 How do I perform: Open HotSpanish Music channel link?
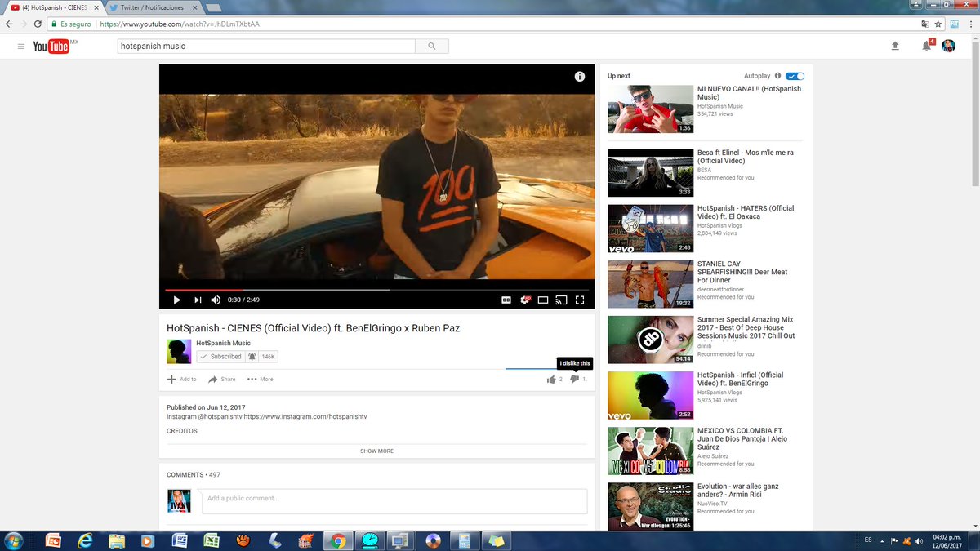pyautogui.click(x=223, y=344)
